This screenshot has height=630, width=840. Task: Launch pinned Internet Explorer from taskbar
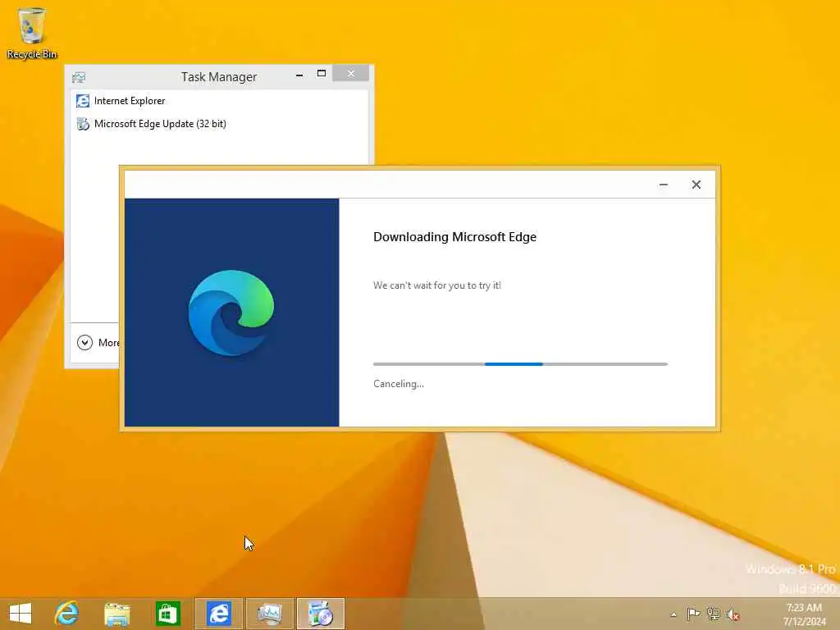click(x=67, y=614)
